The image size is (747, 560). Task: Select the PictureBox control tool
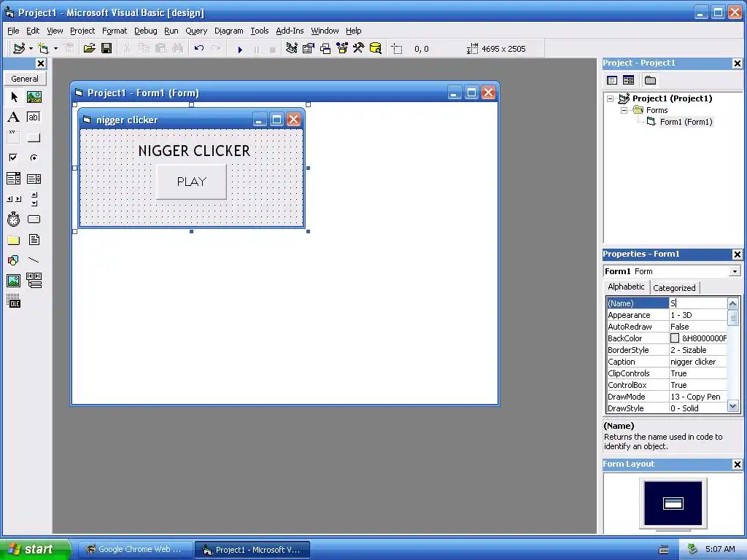pyautogui.click(x=34, y=97)
